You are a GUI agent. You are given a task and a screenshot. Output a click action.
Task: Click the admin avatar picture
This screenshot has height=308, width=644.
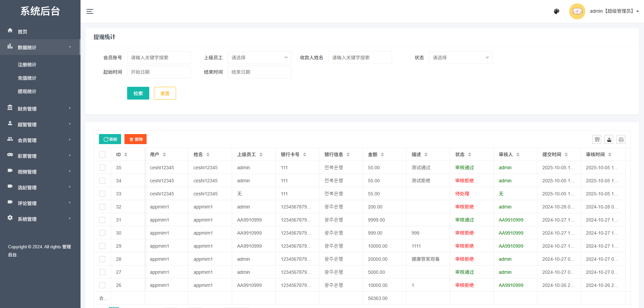(x=577, y=11)
